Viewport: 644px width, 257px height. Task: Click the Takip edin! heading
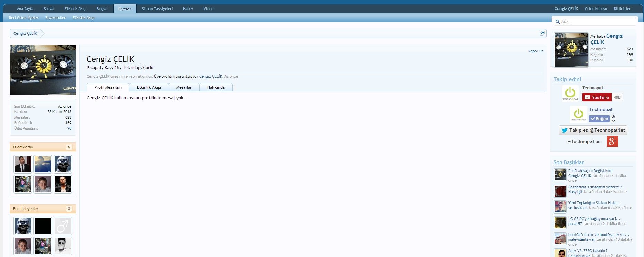pyautogui.click(x=567, y=79)
